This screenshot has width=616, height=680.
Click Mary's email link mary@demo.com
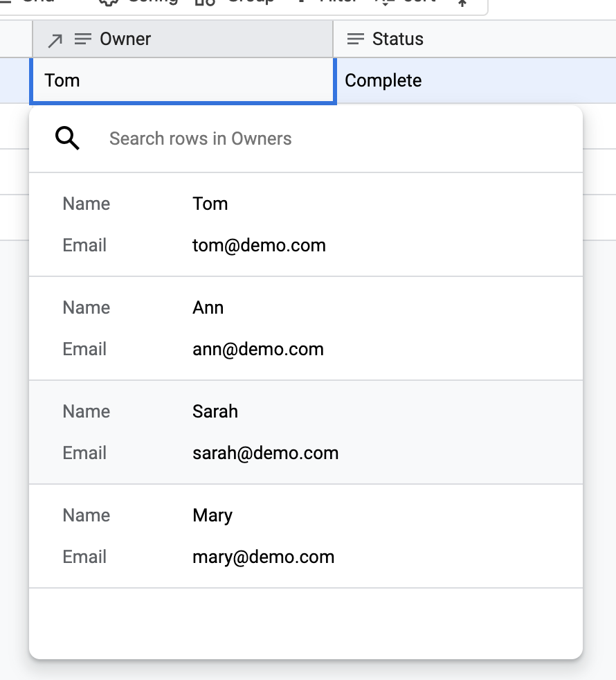263,557
